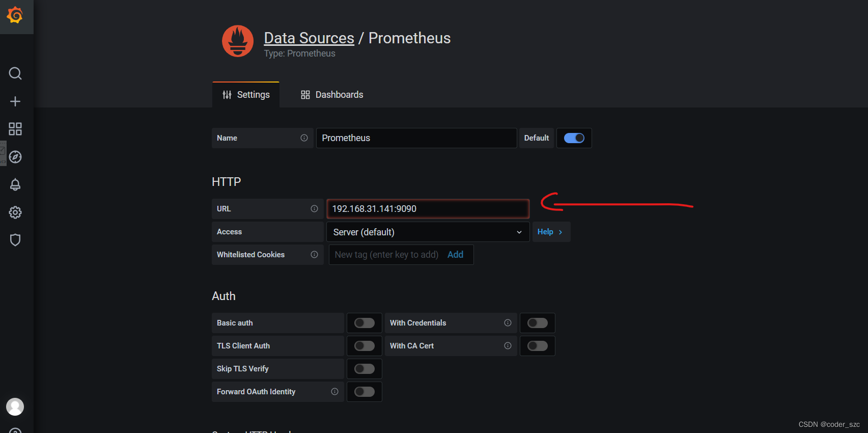Enable the Basic auth toggle
Screen dimensions: 868x433
(365, 323)
